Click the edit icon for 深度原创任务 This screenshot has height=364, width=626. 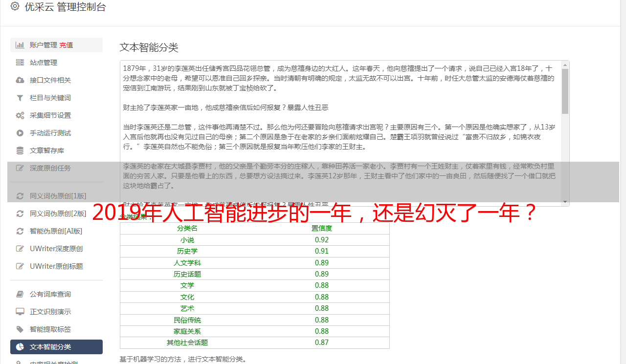pyautogui.click(x=20, y=168)
